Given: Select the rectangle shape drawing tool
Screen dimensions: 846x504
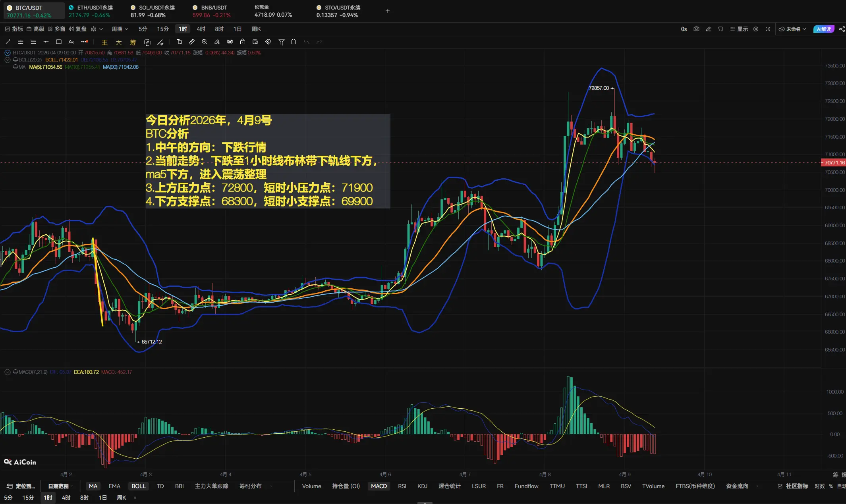Looking at the screenshot, I should click(59, 42).
